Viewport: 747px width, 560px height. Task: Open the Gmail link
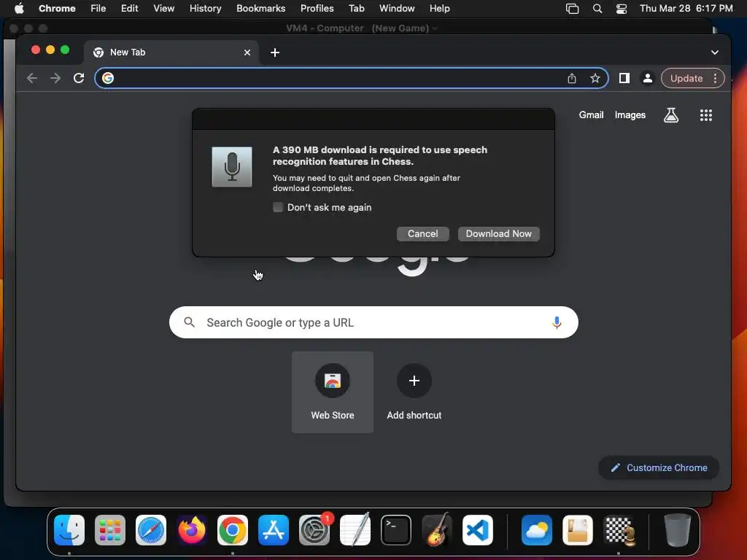pos(591,114)
